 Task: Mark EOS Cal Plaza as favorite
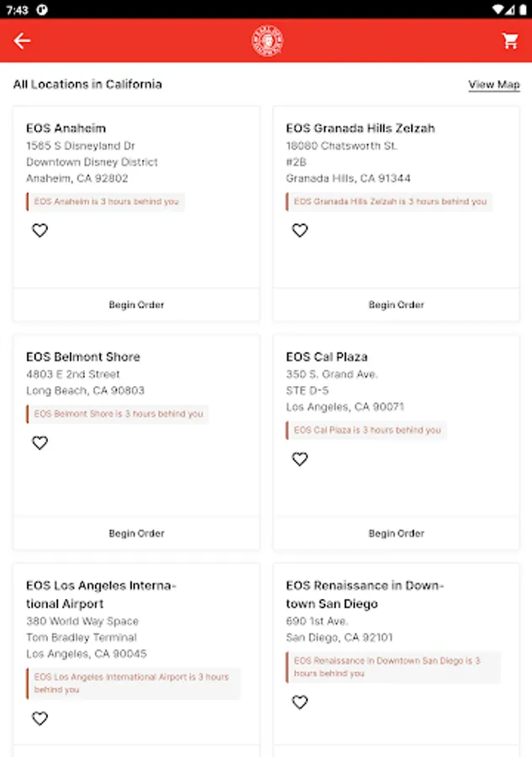[300, 459]
